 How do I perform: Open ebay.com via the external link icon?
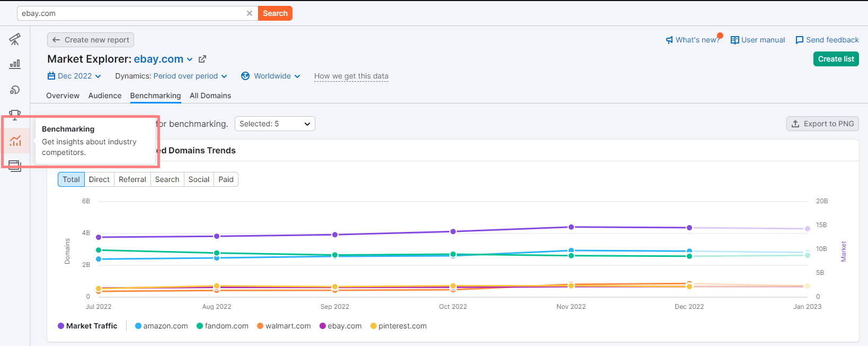(202, 59)
